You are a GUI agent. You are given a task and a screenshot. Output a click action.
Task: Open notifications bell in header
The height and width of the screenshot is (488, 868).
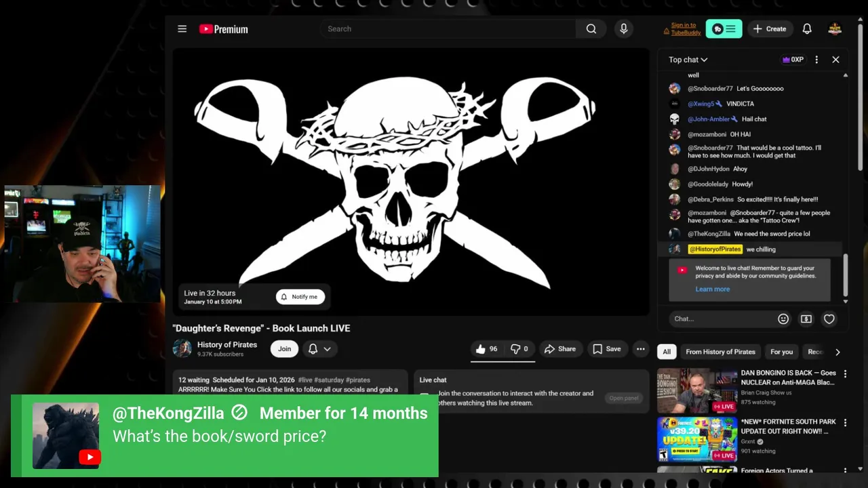(x=807, y=28)
